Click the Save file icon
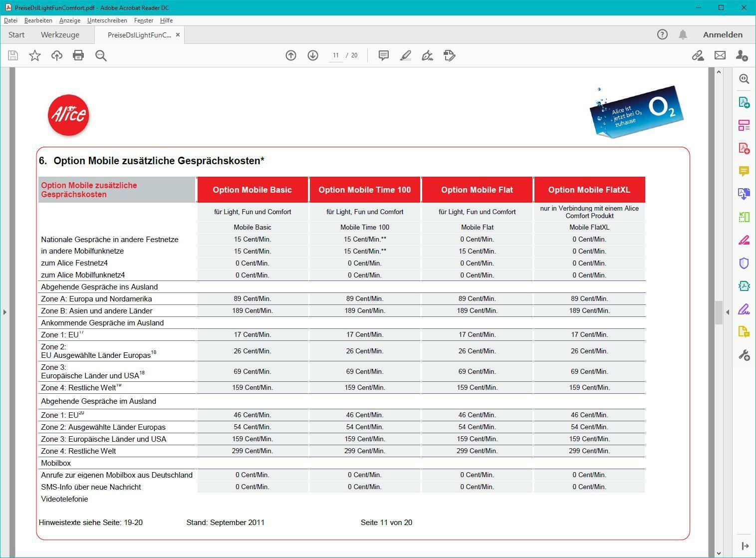756x558 pixels. coord(13,55)
